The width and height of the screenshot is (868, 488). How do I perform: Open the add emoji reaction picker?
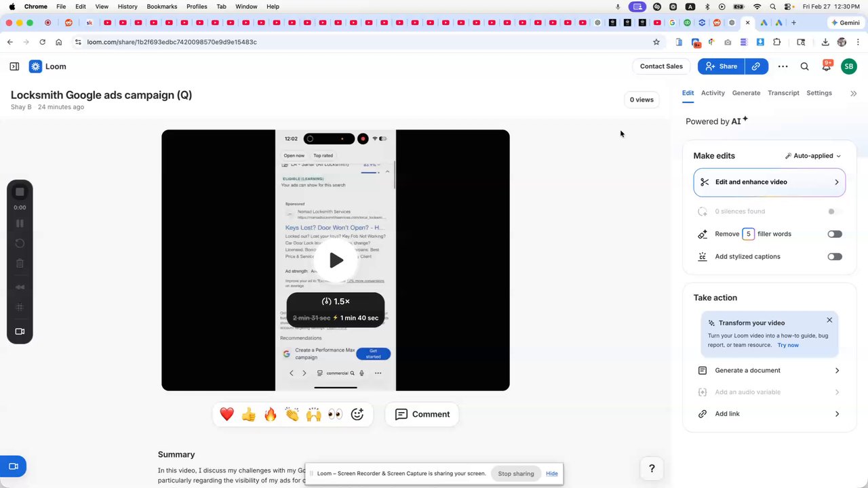[357, 414]
